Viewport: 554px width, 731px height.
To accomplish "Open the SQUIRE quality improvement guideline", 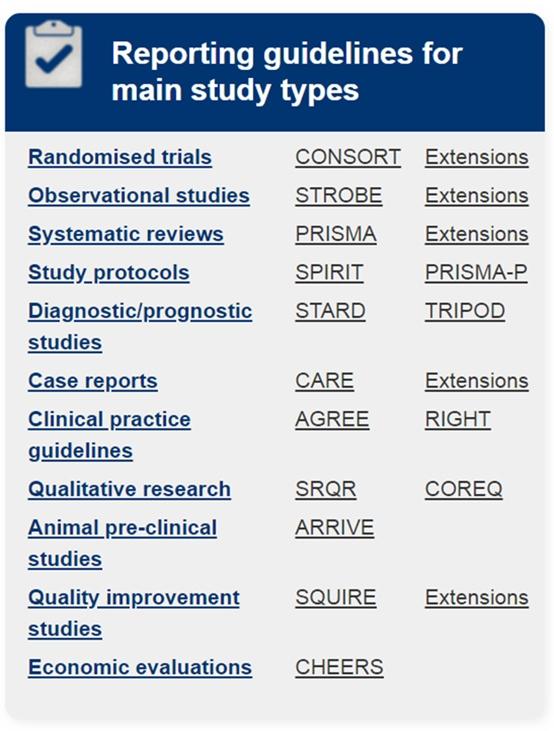I will pyautogui.click(x=336, y=598).
